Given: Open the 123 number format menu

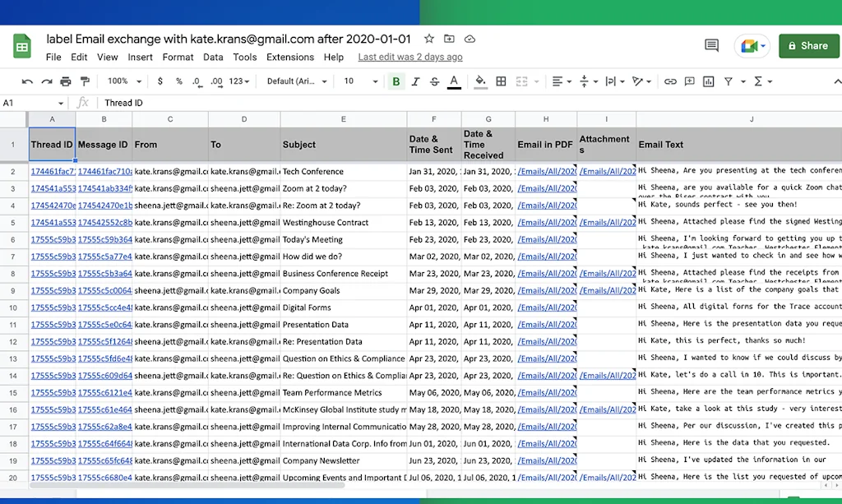Looking at the screenshot, I should tap(238, 81).
